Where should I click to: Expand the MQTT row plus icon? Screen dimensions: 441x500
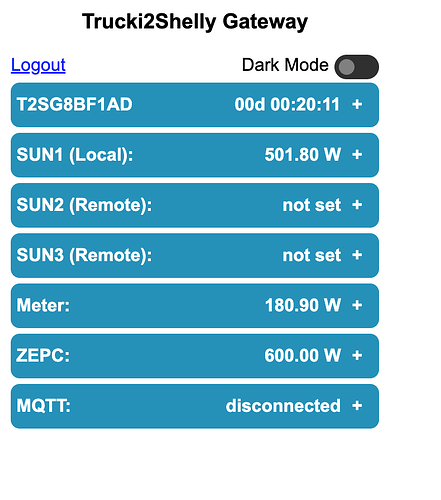(357, 406)
